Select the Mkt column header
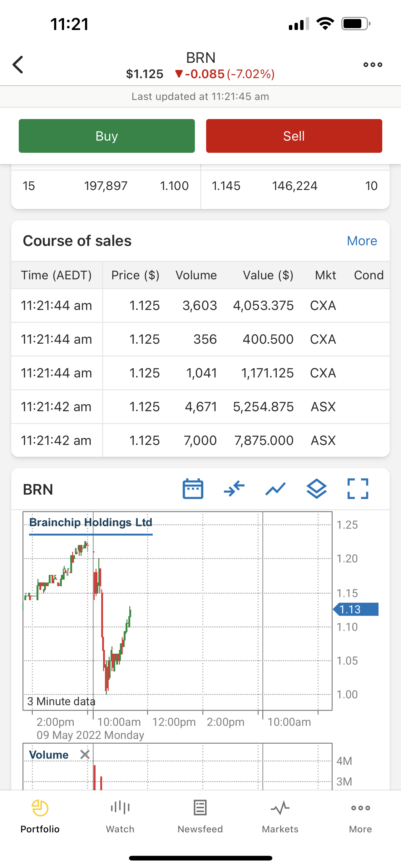The width and height of the screenshot is (401, 868). click(x=325, y=275)
